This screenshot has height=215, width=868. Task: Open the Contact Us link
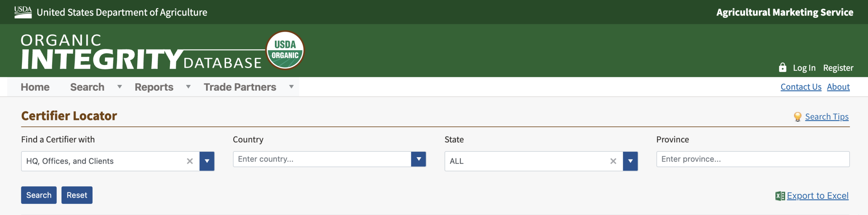coord(801,87)
